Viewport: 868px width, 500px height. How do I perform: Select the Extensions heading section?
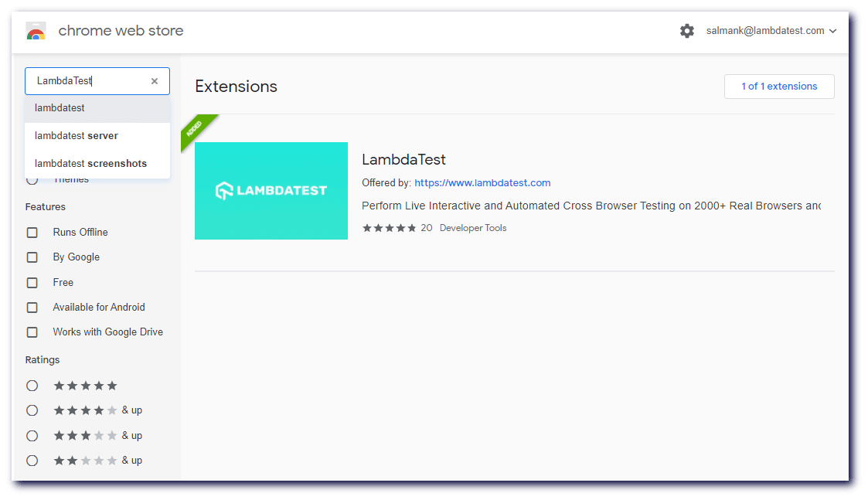[x=236, y=87]
